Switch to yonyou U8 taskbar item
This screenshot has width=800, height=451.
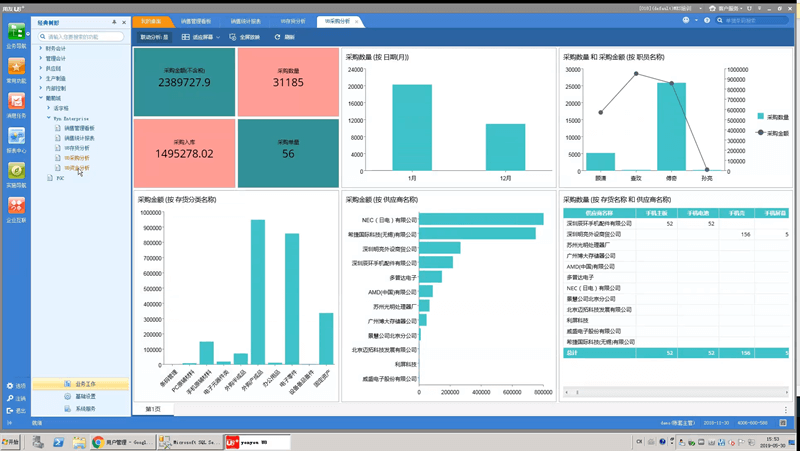[258, 442]
